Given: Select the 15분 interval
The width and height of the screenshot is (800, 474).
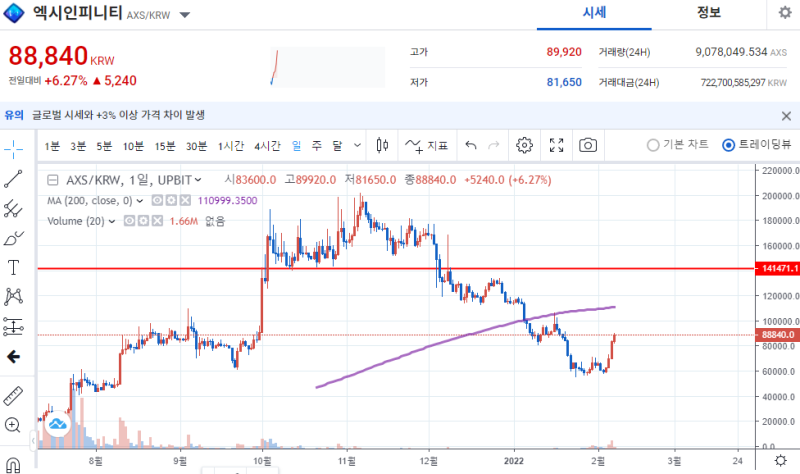Looking at the screenshot, I should click(165, 146).
